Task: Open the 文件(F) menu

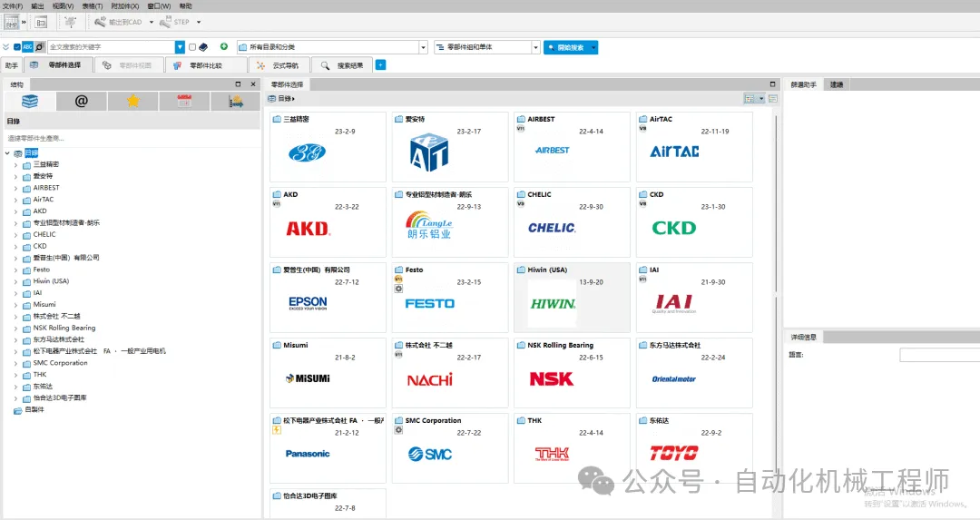Action: 13,5
